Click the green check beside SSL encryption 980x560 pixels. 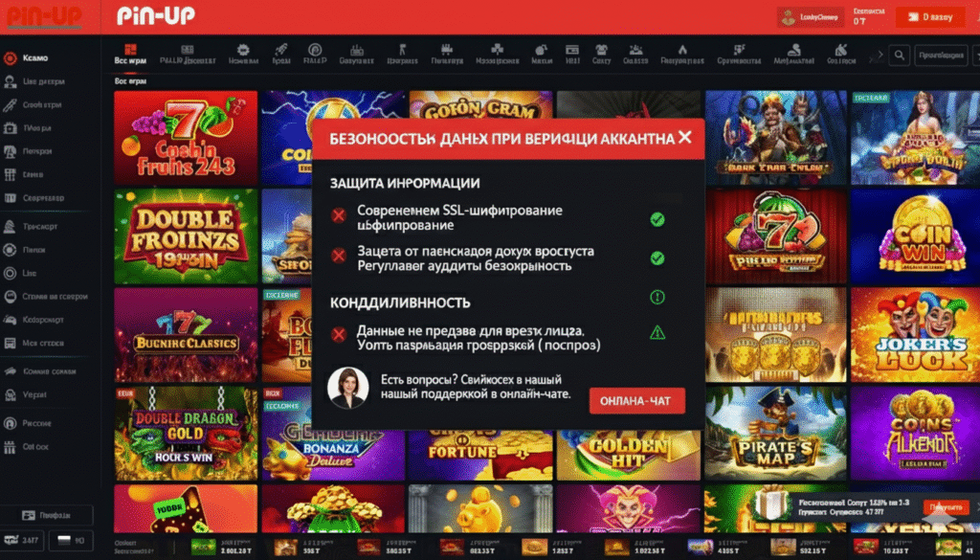click(x=657, y=219)
